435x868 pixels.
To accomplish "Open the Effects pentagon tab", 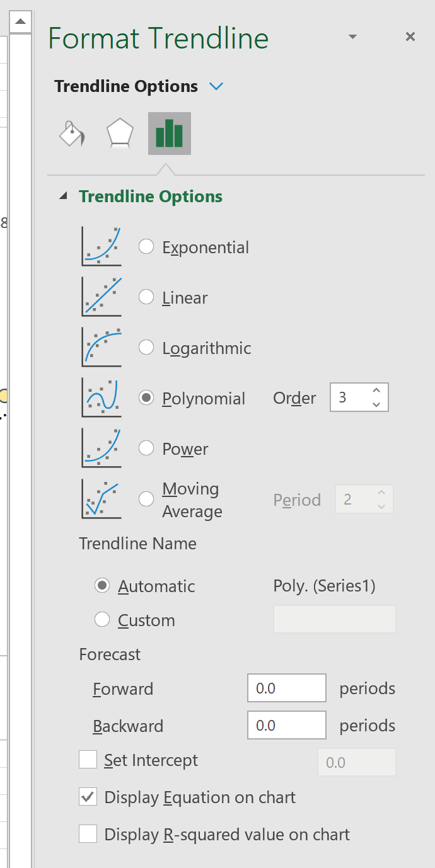I will pyautogui.click(x=120, y=134).
